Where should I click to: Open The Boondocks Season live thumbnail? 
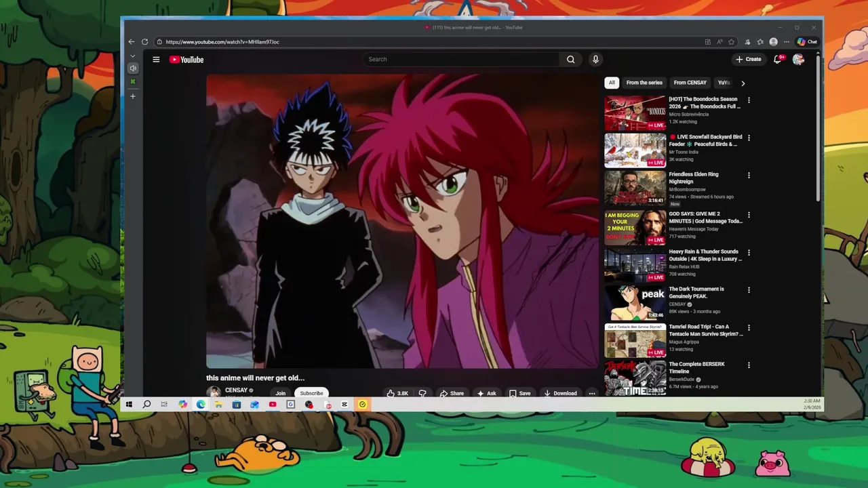tap(635, 113)
